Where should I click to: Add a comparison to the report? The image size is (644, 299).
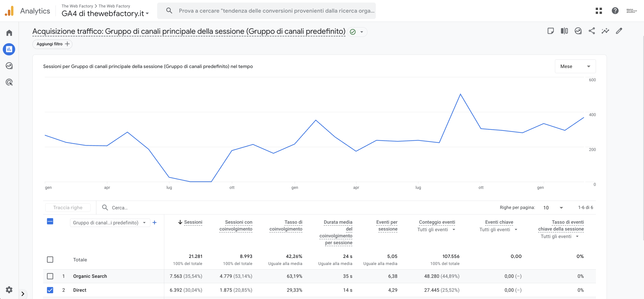tap(564, 31)
